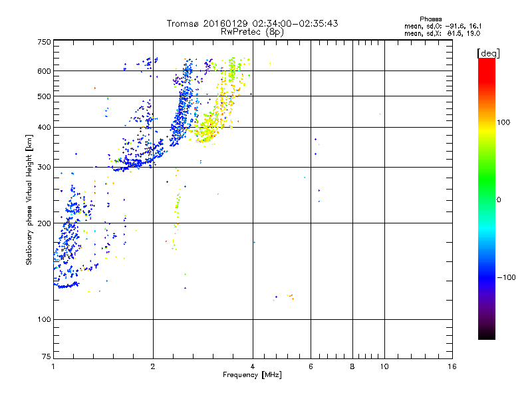Click the colorbar '0' tick label
Viewport: 532px width, 399px height.
[x=499, y=199]
